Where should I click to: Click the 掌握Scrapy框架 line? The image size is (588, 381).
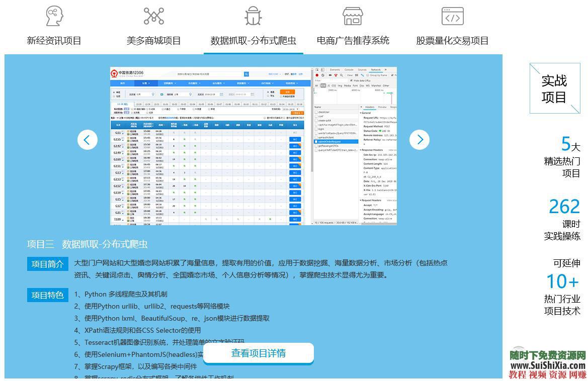(x=135, y=366)
